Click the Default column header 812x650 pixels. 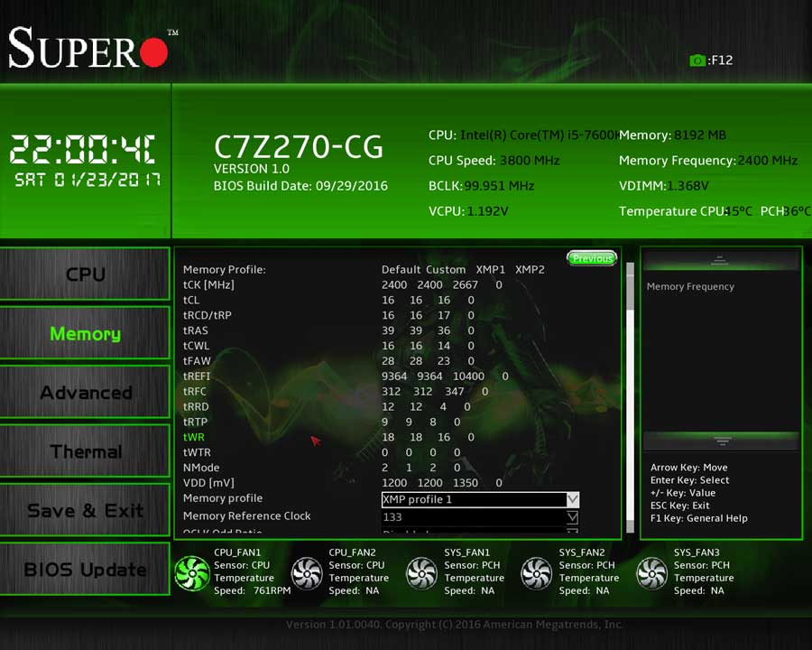point(401,270)
